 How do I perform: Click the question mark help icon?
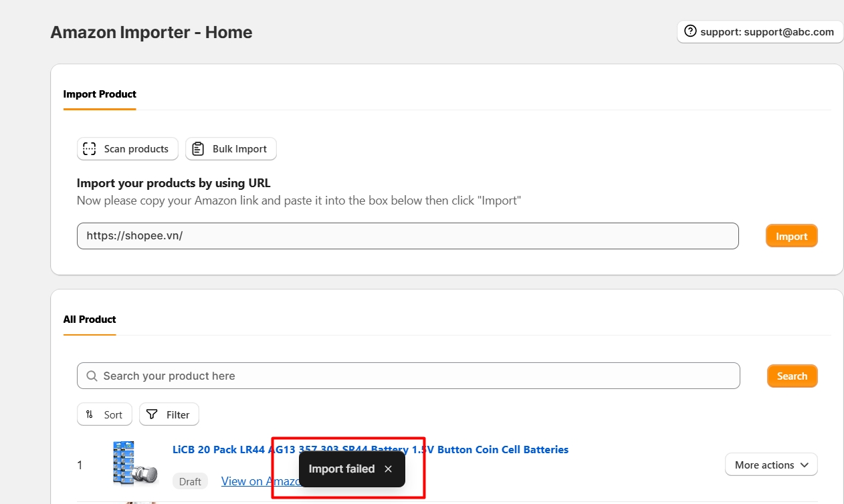tap(690, 31)
